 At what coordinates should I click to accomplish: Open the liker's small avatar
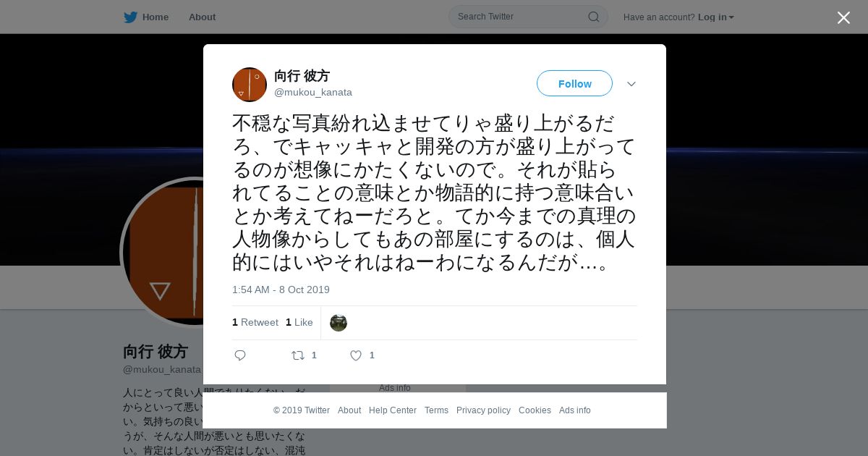click(339, 323)
